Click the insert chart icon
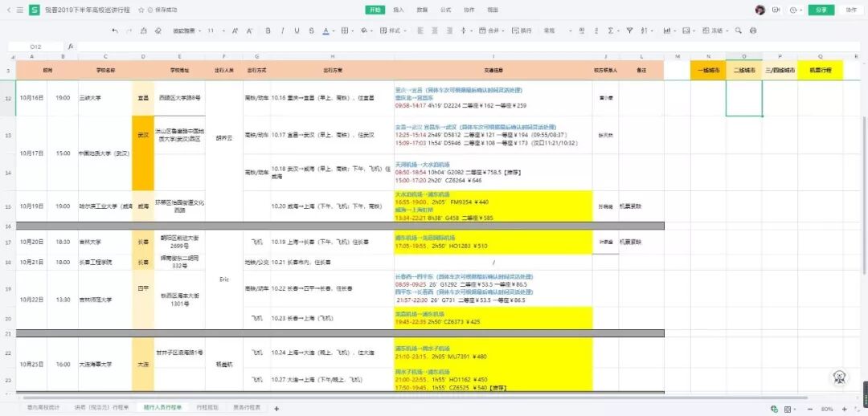This screenshot has height=416, width=868. click(667, 31)
